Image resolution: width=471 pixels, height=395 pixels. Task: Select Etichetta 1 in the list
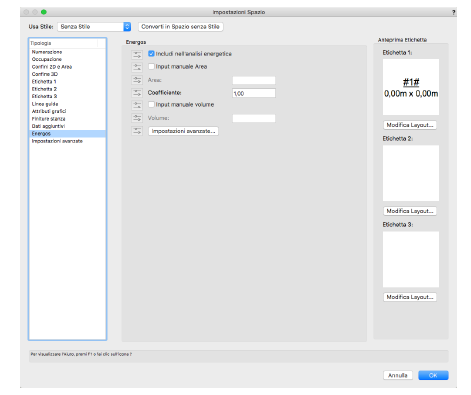(x=67, y=82)
